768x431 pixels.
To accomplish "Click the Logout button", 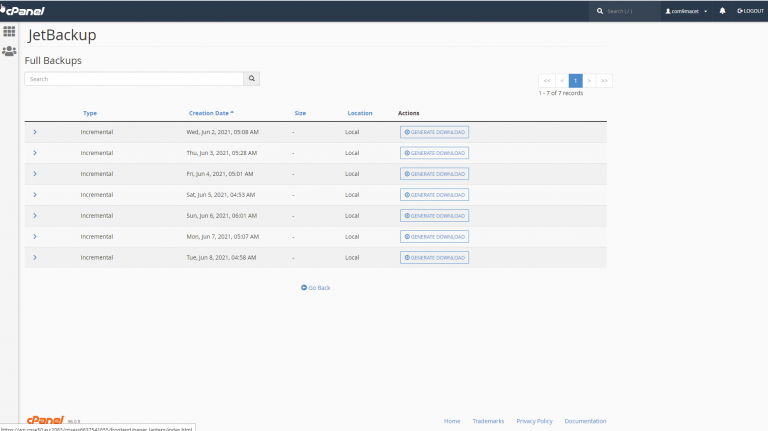I will [750, 11].
